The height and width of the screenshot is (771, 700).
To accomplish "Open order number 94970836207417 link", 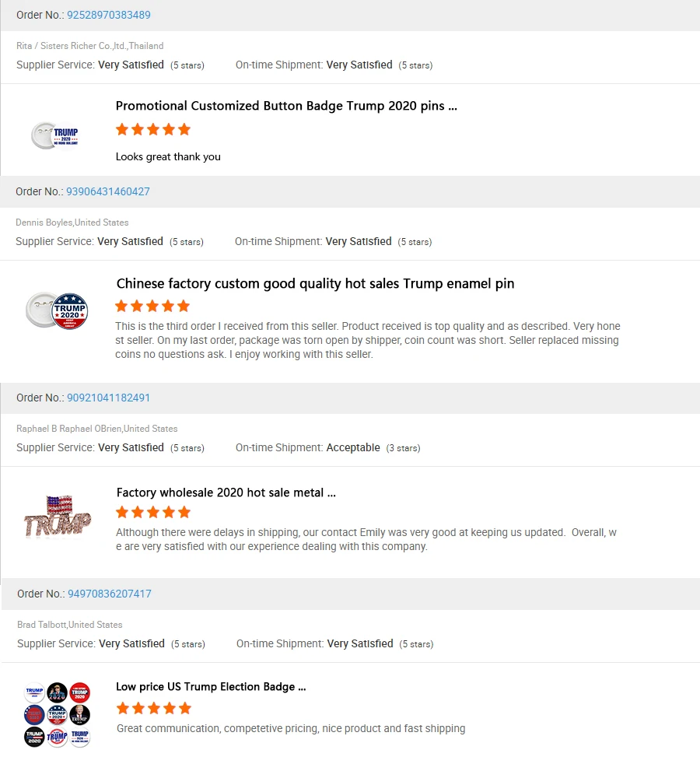I will pyautogui.click(x=109, y=594).
